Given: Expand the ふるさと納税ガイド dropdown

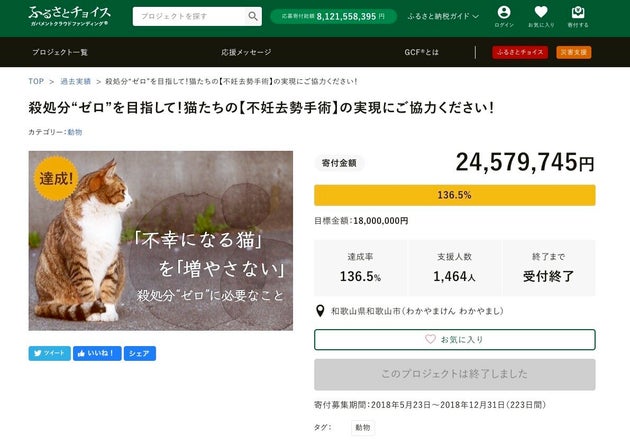Looking at the screenshot, I should 444,17.
